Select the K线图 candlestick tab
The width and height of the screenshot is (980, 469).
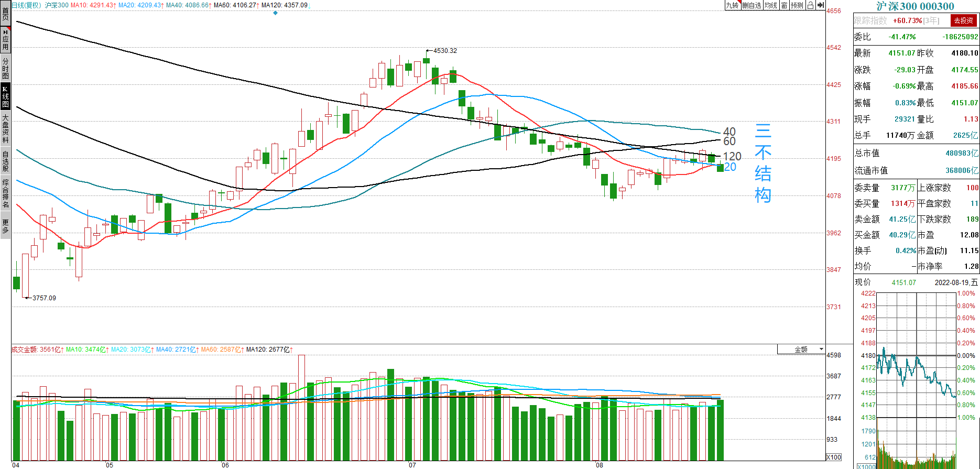tap(5, 97)
